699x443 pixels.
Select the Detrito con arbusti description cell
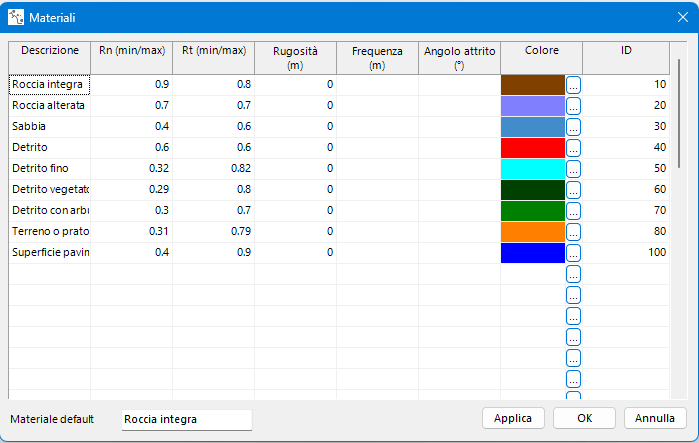point(49,210)
